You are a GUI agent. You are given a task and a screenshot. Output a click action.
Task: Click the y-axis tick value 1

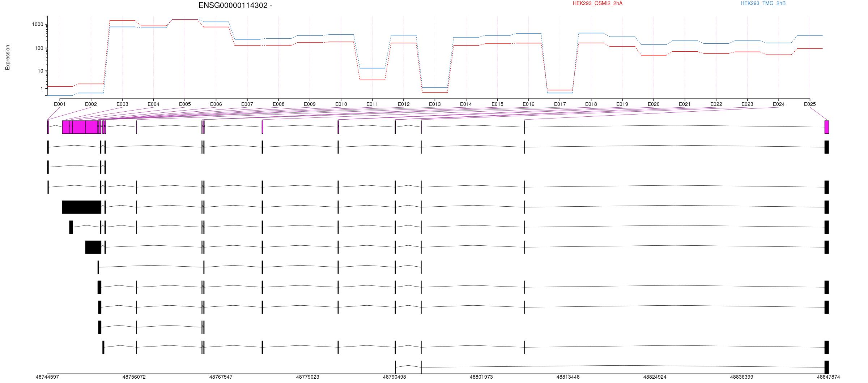tap(42, 89)
